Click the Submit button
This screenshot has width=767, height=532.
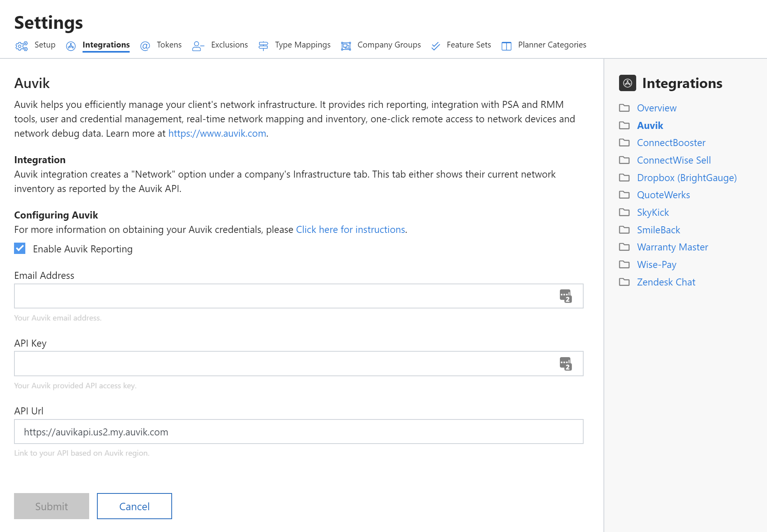pos(51,506)
